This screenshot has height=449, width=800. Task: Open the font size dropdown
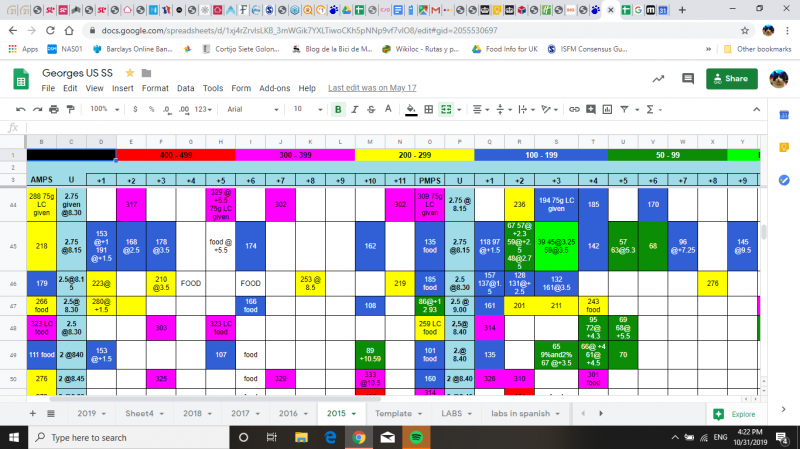303,109
